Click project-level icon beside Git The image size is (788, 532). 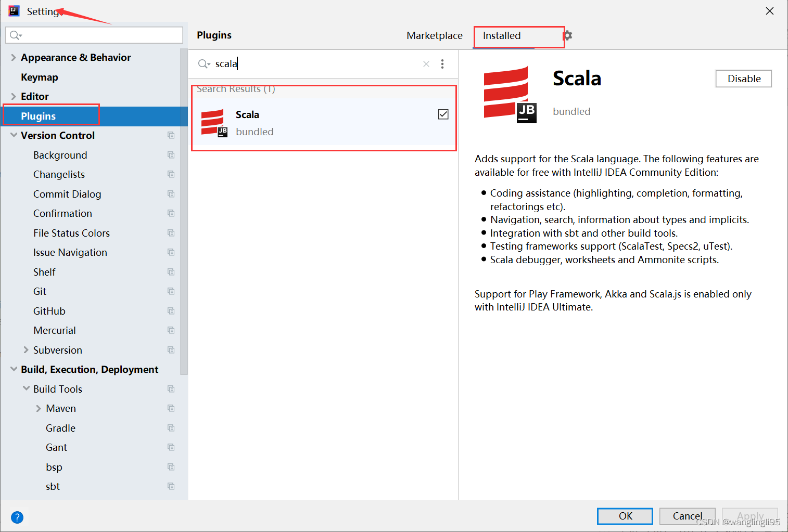pyautogui.click(x=171, y=291)
